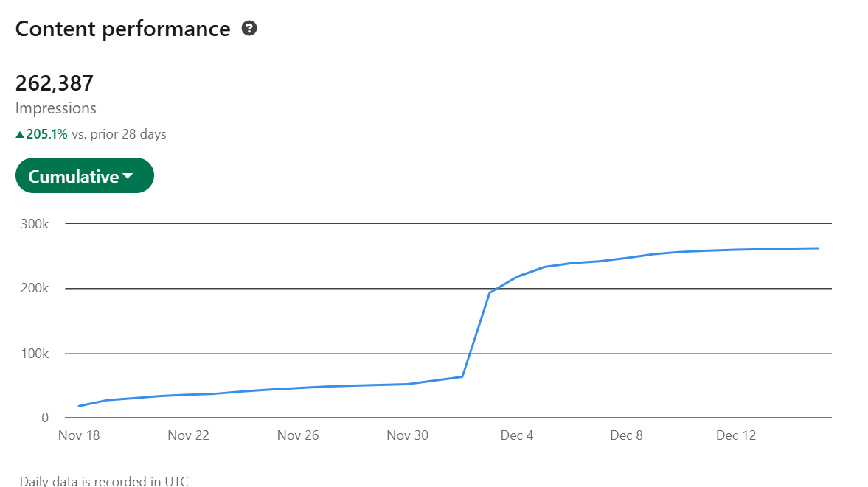Screen dimensions: 868x487
Task: Click the chevron inside the Cumulative button
Action: [x=128, y=175]
